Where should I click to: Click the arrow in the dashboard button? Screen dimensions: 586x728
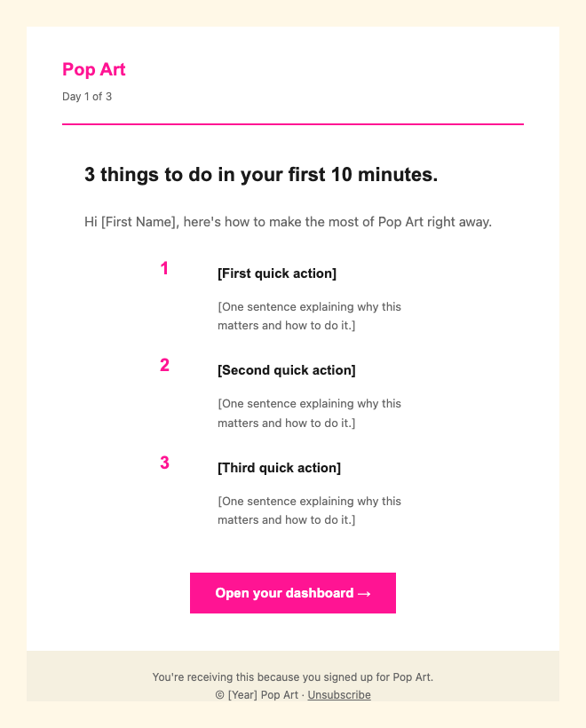365,593
